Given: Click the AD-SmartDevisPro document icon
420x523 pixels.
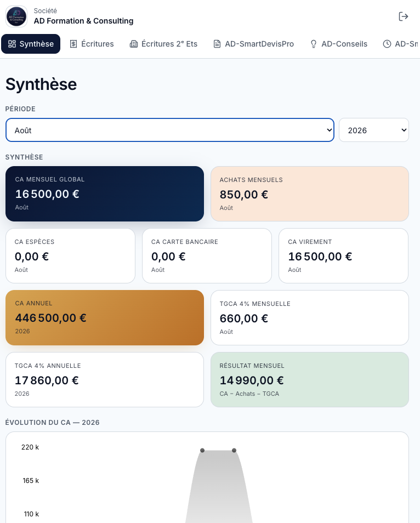Looking at the screenshot, I should click(x=217, y=44).
